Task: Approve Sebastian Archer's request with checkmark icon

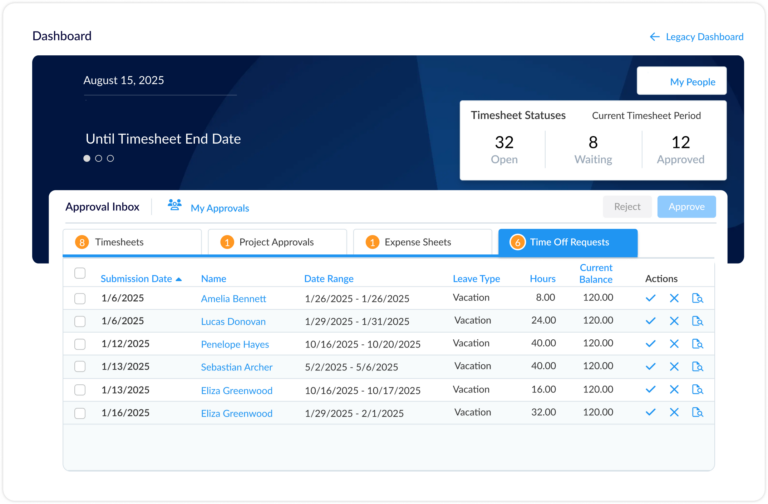Action: (650, 367)
